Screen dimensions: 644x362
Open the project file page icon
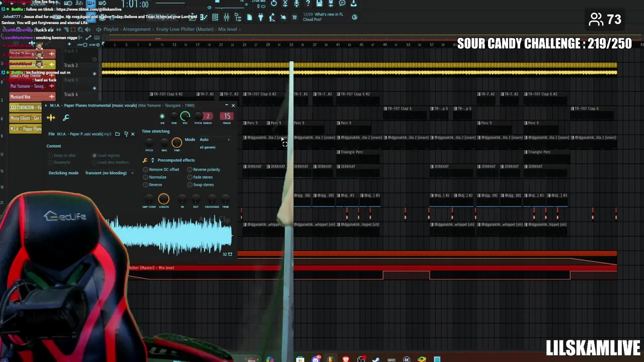(x=249, y=17)
